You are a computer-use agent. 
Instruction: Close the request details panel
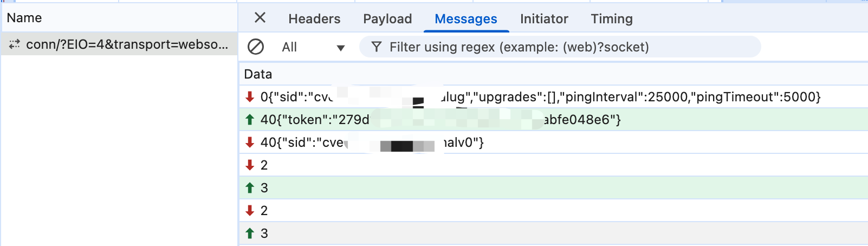pyautogui.click(x=260, y=18)
